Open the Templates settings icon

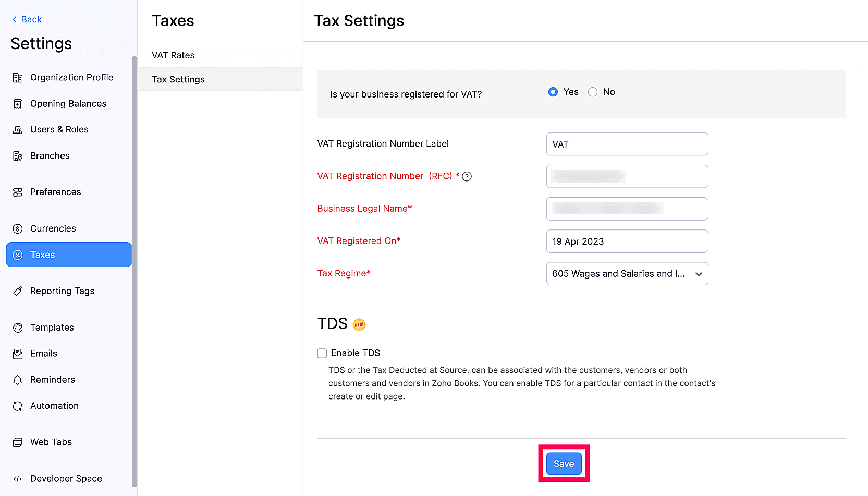point(17,328)
